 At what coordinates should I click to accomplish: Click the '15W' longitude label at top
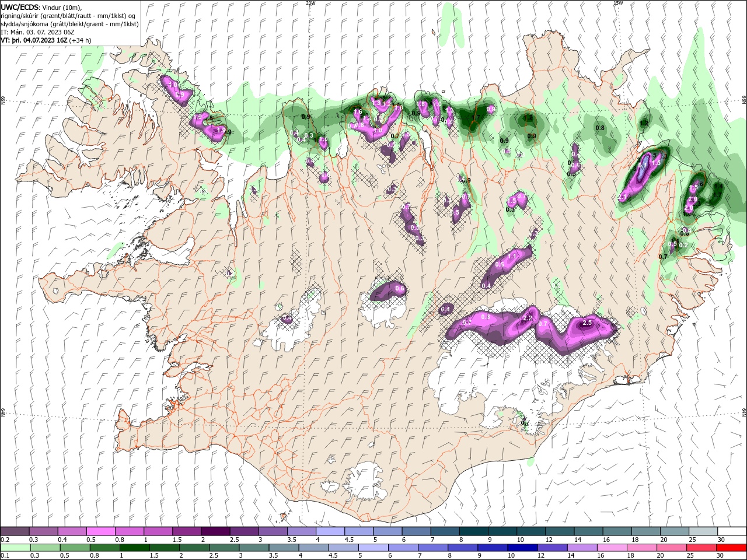pos(618,3)
